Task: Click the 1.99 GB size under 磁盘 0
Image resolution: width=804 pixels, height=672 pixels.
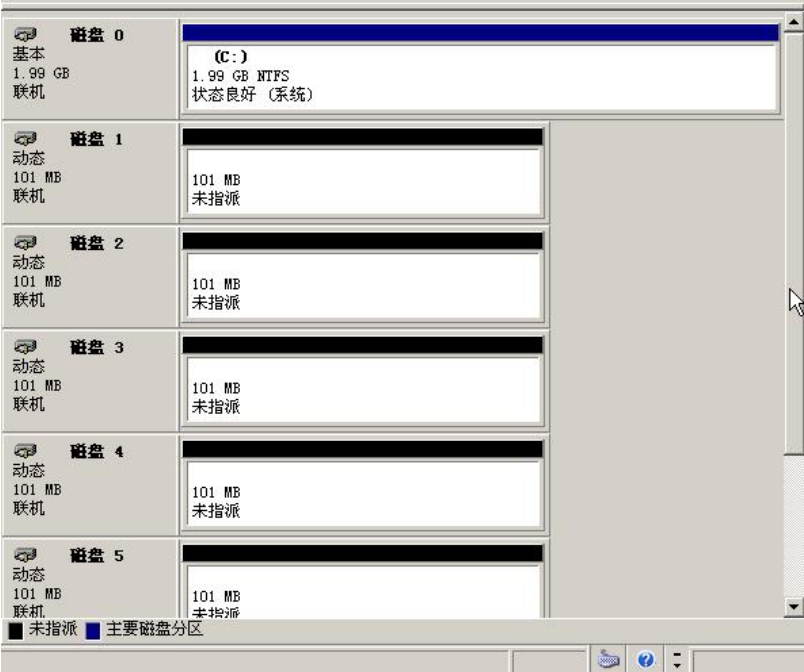Action: click(41, 73)
